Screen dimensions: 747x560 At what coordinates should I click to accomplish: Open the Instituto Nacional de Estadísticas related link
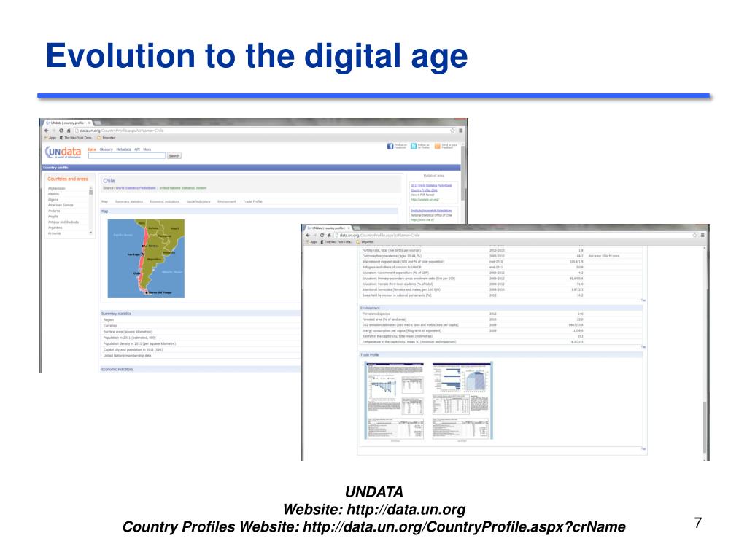(431, 210)
